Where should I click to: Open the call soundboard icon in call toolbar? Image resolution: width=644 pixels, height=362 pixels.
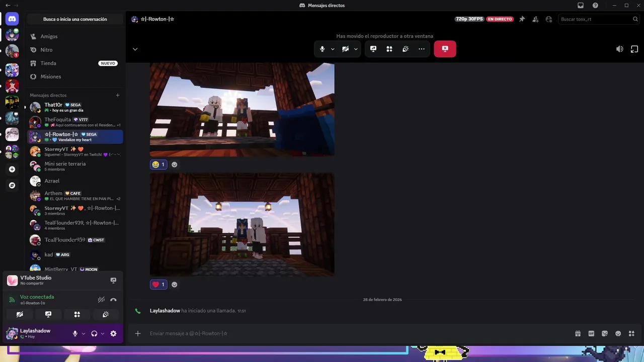[406, 49]
